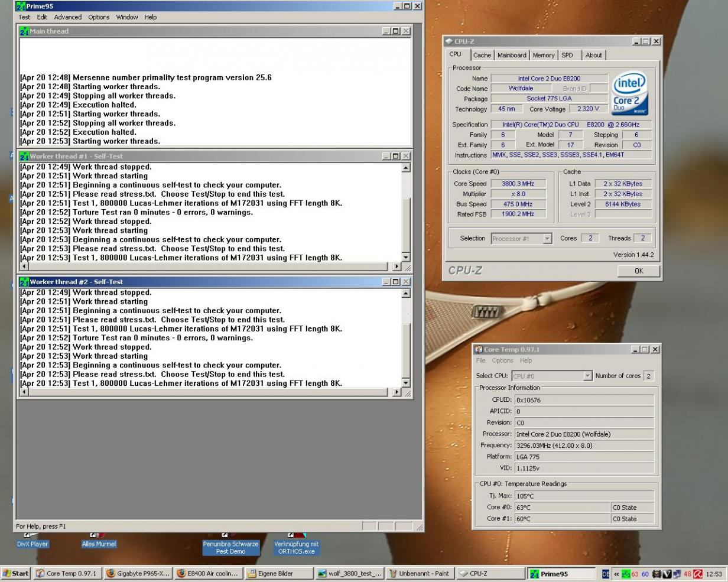Switch to Prime95 taskbar button
This screenshot has height=582, width=728.
(561, 573)
